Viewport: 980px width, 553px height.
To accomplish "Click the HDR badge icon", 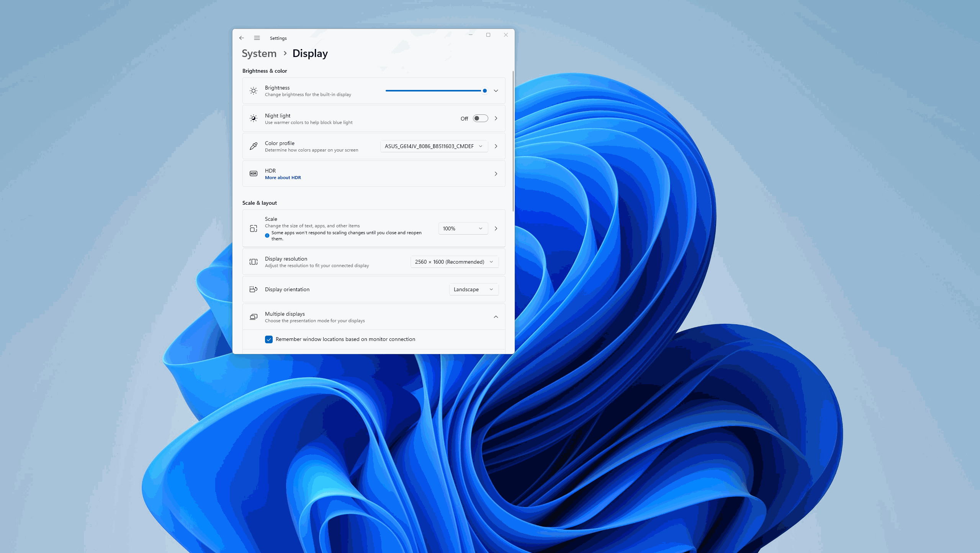I will pyautogui.click(x=254, y=174).
